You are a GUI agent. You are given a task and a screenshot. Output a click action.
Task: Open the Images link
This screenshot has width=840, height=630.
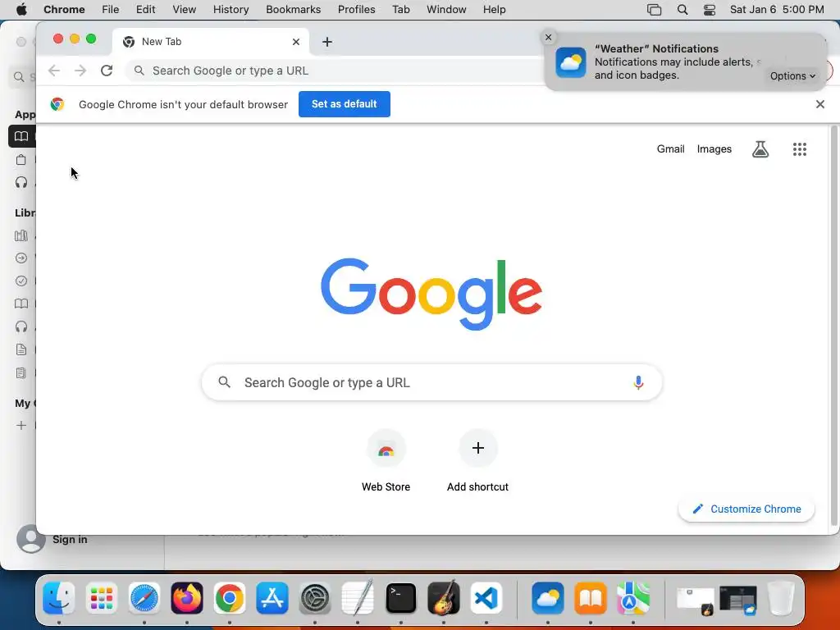coord(714,149)
